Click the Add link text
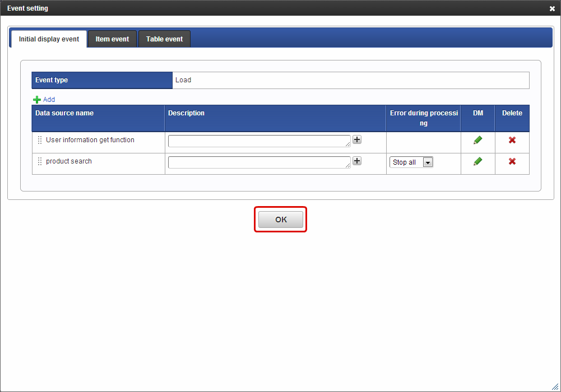 tap(49, 100)
